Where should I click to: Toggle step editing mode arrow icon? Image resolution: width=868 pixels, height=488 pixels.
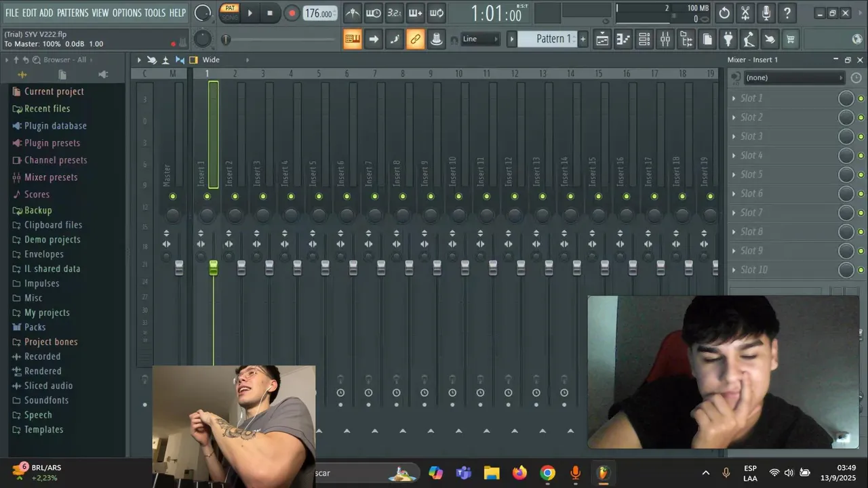374,39
